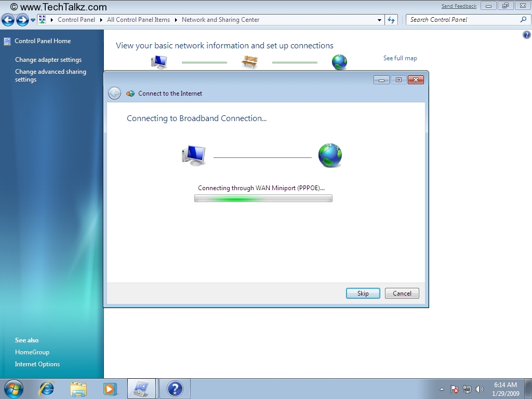Screen dimensions: 532x399
Task: Click the connection progress bar
Action: [263, 198]
